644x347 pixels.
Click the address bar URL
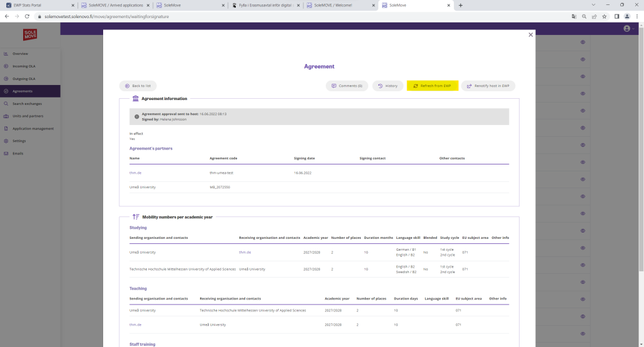pyautogui.click(x=107, y=16)
